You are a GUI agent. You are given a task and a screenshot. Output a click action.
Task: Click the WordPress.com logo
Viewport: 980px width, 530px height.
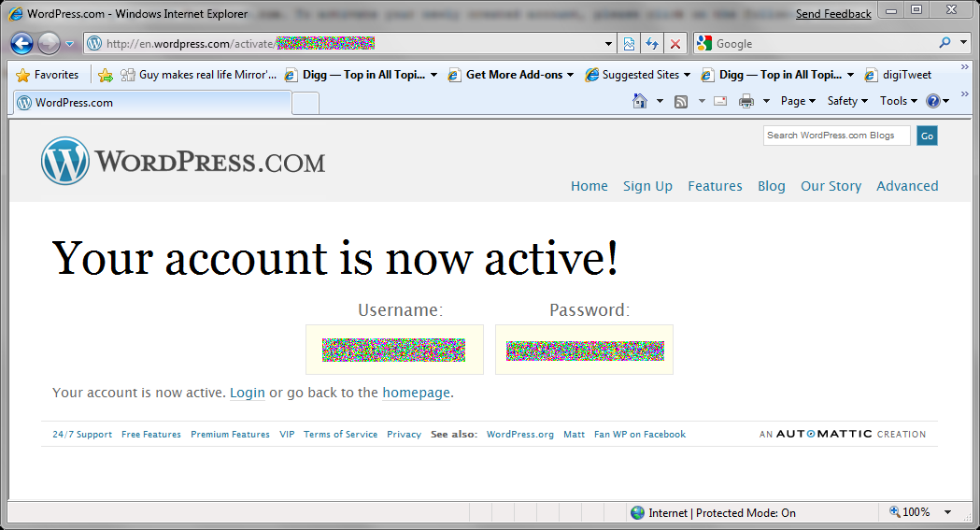tap(183, 161)
